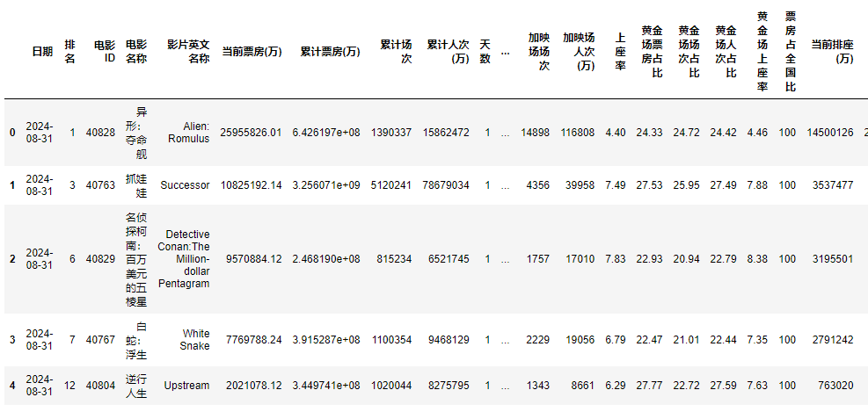Click cumulative box office 6.426197e+08
The image size is (868, 419).
click(x=326, y=133)
